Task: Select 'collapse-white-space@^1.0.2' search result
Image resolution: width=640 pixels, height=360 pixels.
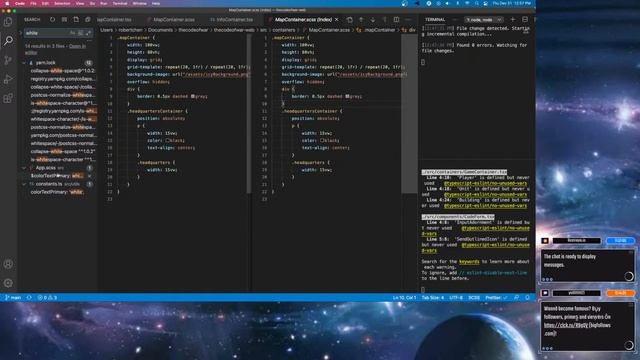Action: [x=62, y=71]
